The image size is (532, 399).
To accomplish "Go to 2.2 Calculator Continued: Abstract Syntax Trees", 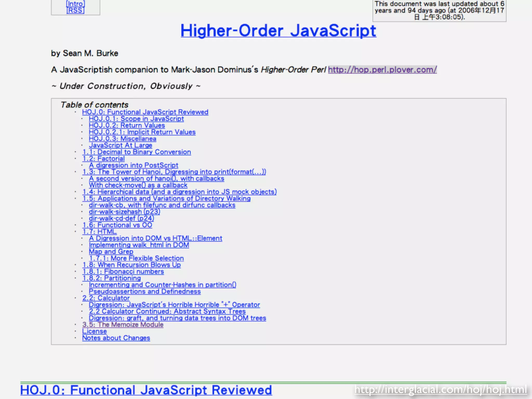I will point(167,311).
